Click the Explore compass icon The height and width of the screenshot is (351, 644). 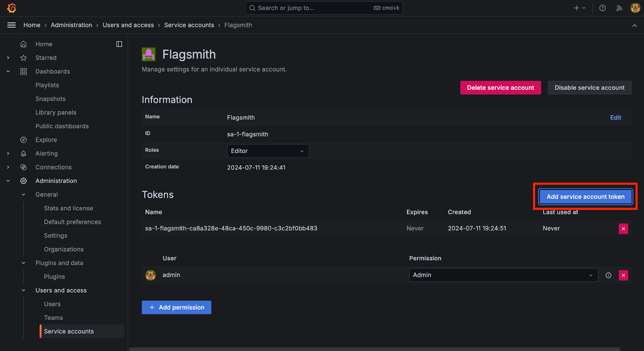click(x=24, y=140)
